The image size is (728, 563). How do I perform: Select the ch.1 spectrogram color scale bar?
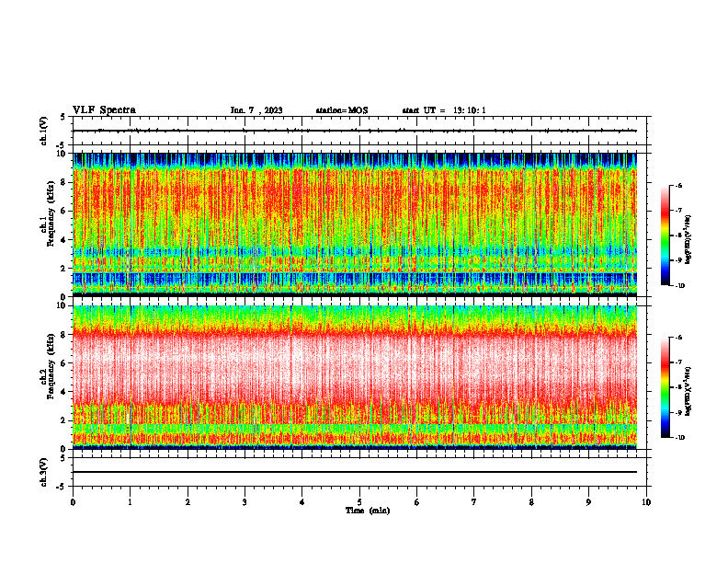pyautogui.click(x=665, y=236)
